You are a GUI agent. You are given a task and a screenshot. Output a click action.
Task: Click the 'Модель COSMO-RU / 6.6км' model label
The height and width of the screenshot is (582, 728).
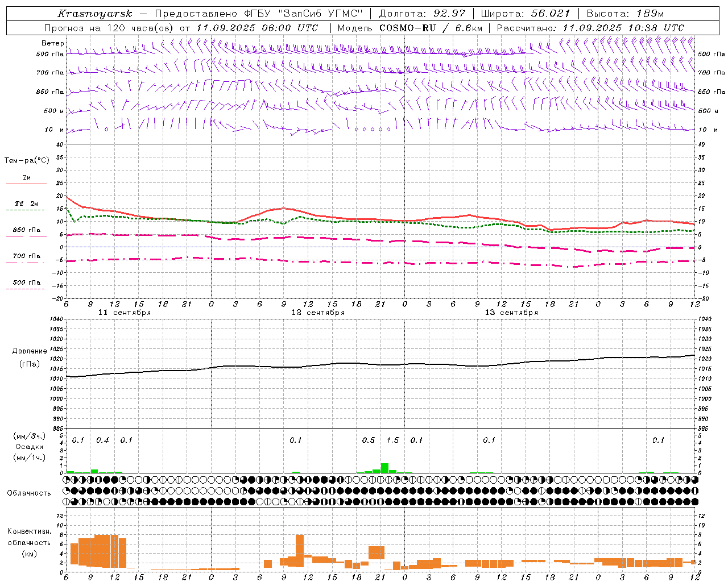(x=409, y=28)
